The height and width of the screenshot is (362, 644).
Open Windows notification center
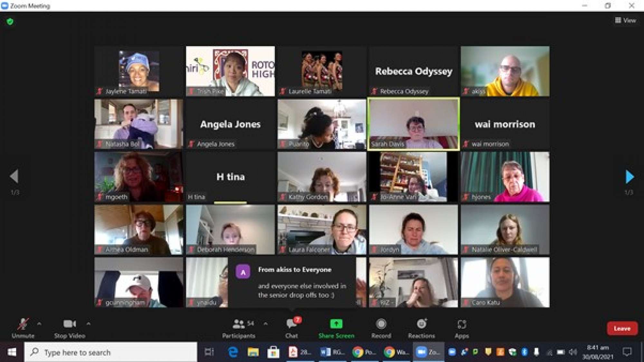click(x=627, y=352)
